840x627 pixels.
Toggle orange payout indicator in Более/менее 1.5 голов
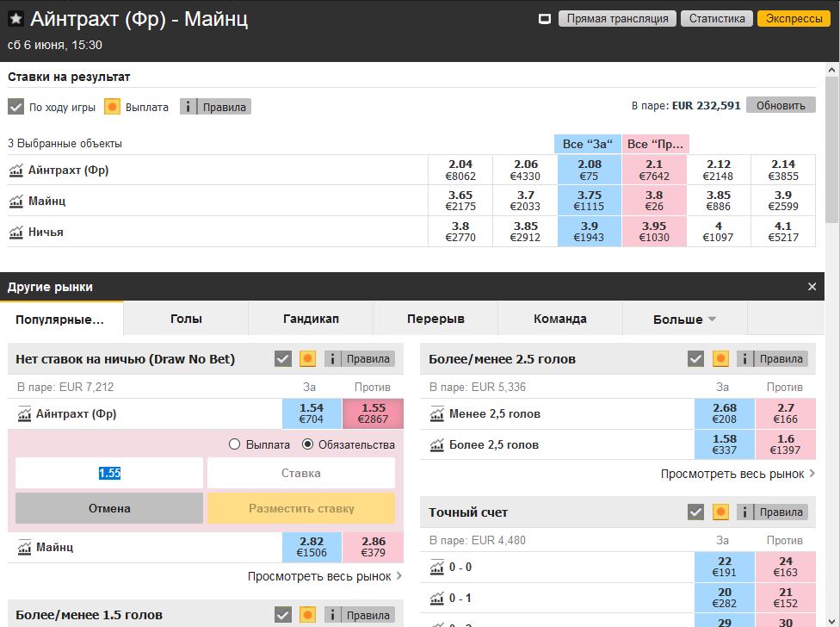(307, 615)
